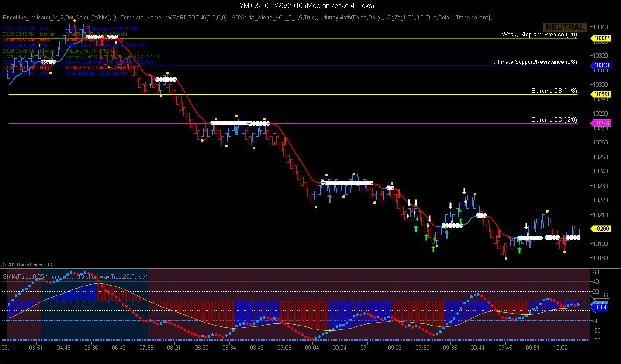Click the blue up arrow under the 10273 consolidation

click(236, 131)
